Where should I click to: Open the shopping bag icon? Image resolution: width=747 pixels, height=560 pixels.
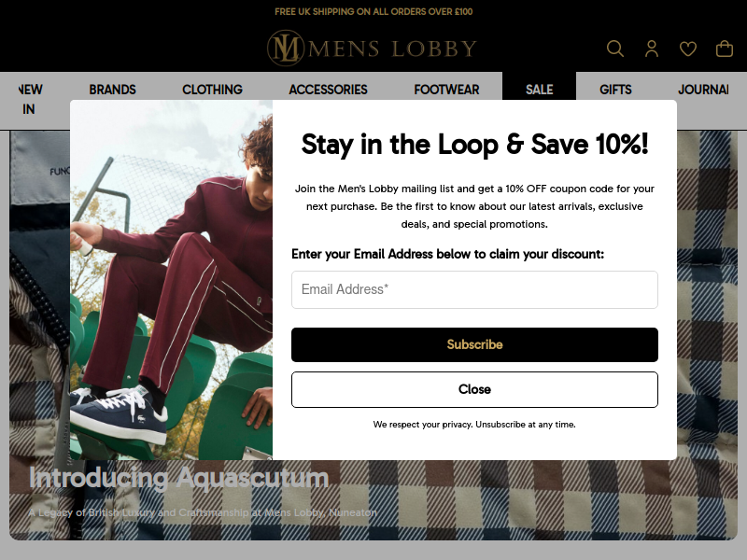tap(725, 49)
